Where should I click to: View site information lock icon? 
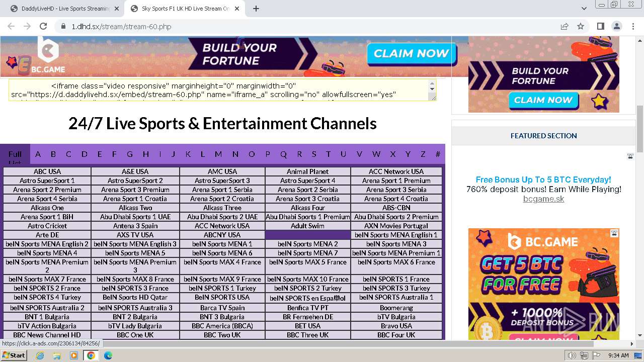click(63, 26)
